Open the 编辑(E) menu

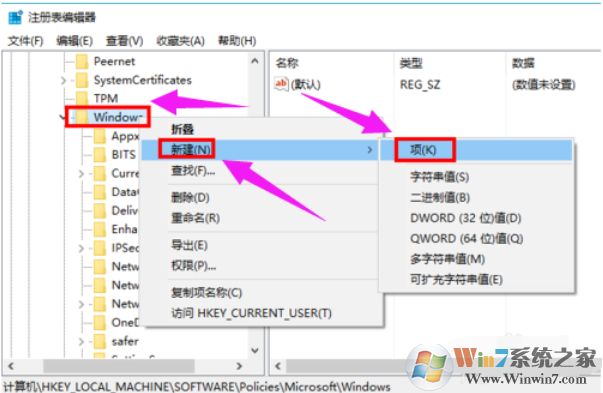75,41
